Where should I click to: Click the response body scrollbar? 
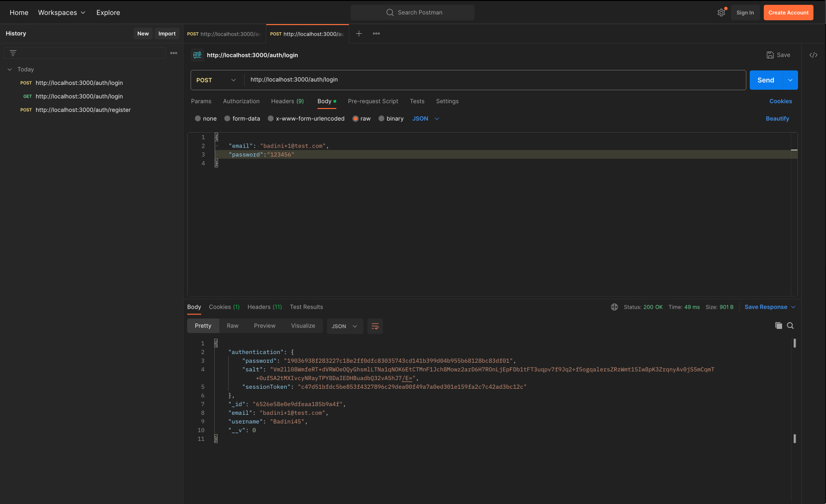[795, 391]
